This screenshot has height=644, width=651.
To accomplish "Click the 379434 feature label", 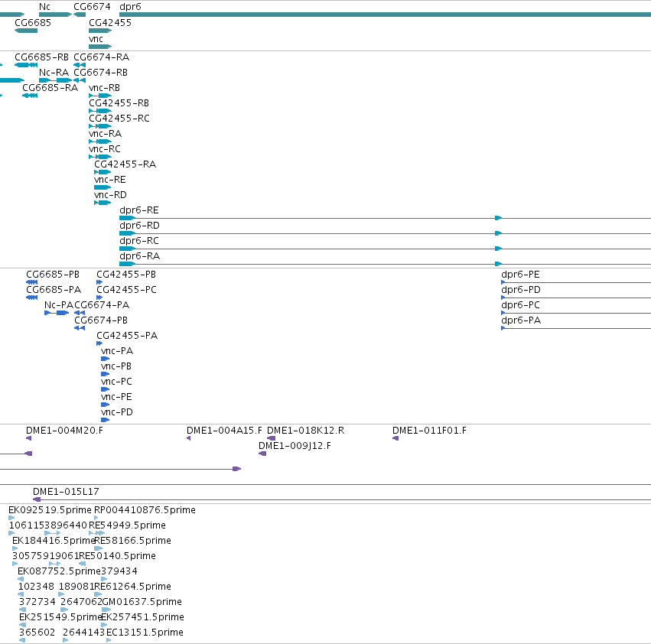I will coord(119,572).
